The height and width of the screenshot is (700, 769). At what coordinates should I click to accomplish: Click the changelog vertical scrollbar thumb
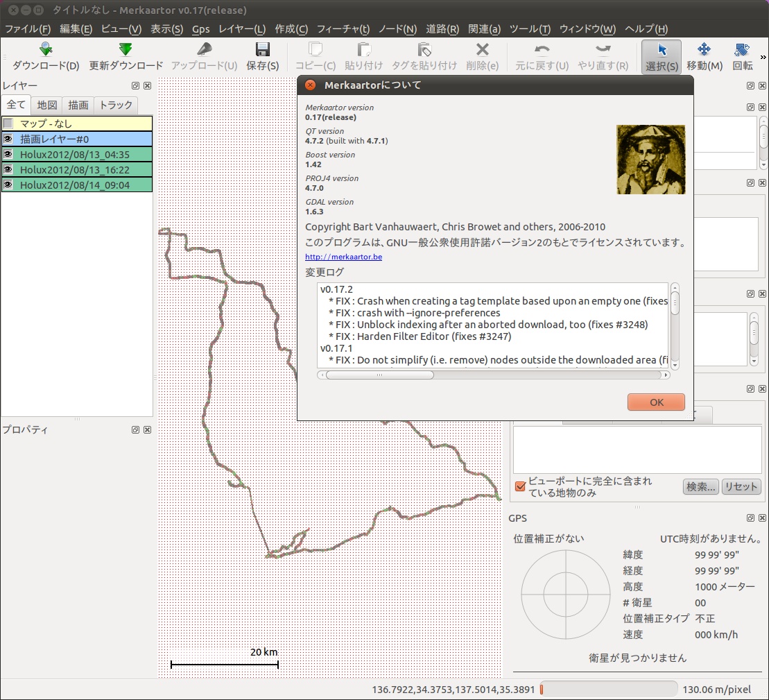(675, 302)
